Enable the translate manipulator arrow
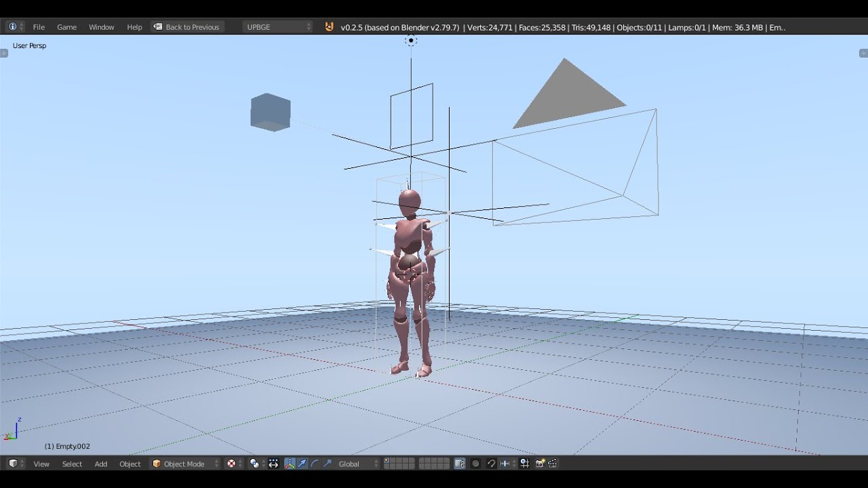The width and height of the screenshot is (868, 488). (302, 464)
